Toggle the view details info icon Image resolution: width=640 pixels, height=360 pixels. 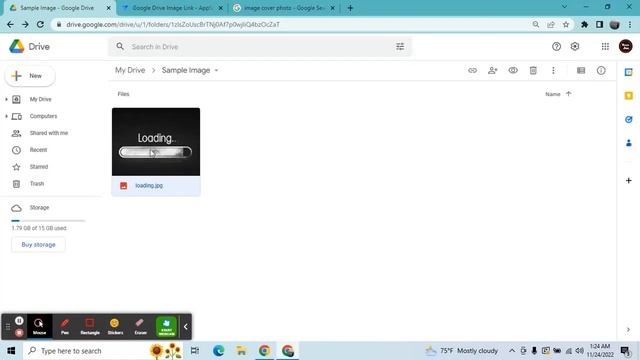coord(601,70)
